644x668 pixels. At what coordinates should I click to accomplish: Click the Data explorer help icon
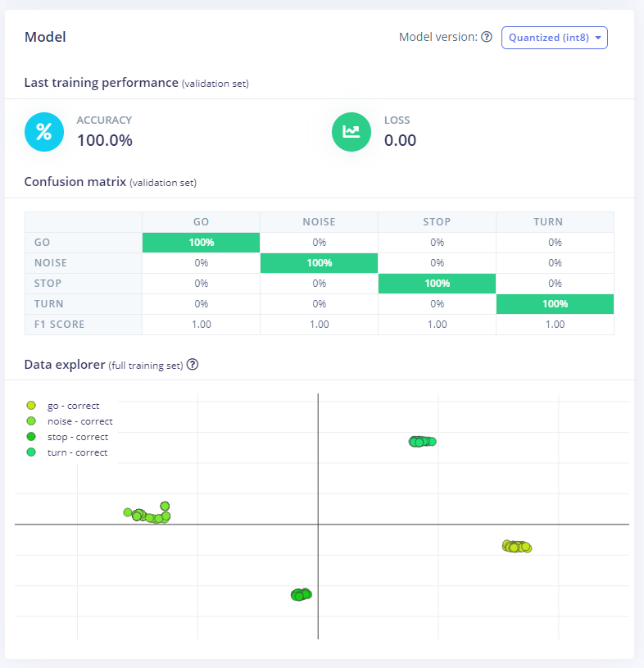[x=193, y=365]
